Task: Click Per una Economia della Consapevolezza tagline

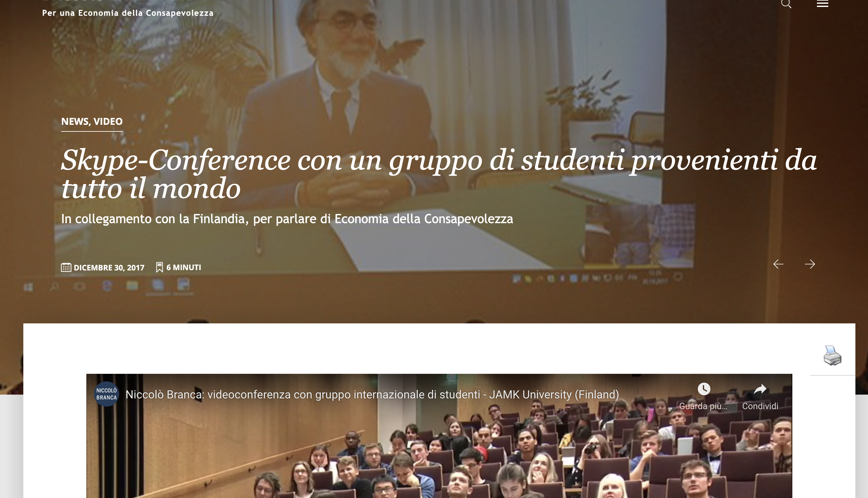Action: tap(128, 13)
